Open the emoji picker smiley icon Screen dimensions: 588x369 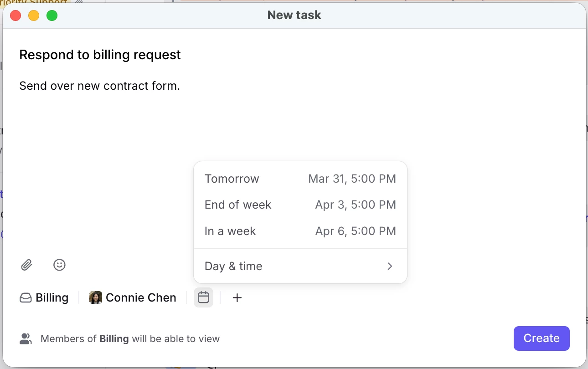click(59, 265)
